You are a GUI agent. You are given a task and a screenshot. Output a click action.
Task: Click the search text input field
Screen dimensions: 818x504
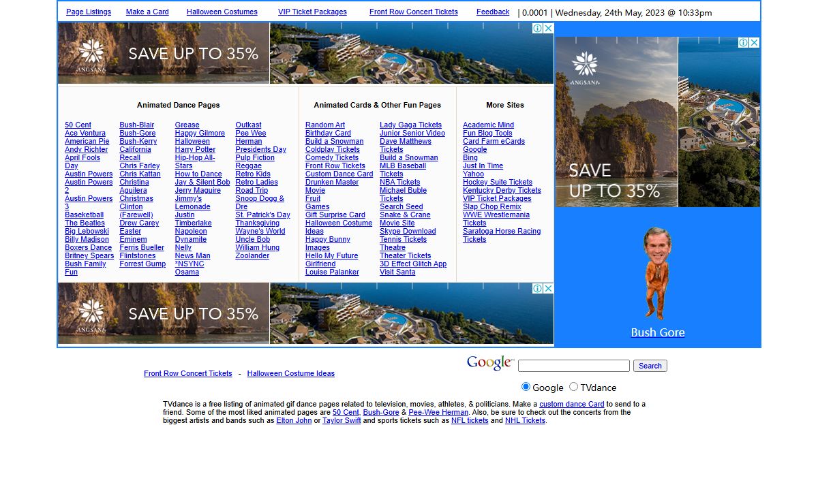click(x=574, y=366)
